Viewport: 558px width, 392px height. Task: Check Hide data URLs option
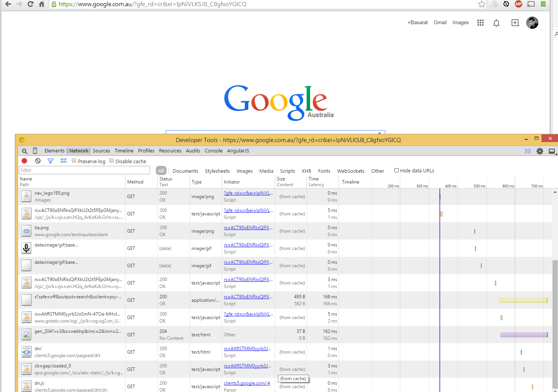point(396,170)
